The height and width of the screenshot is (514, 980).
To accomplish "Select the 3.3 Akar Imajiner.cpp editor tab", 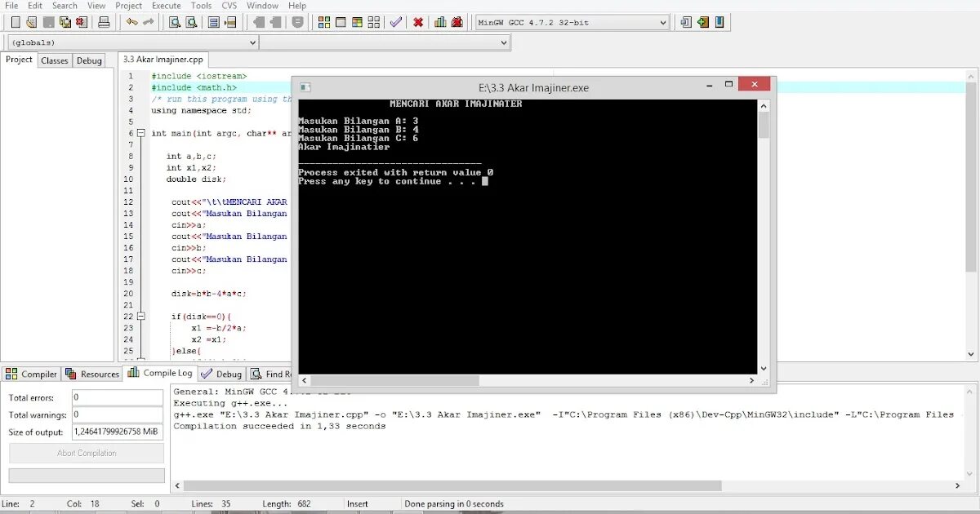I will tap(163, 60).
